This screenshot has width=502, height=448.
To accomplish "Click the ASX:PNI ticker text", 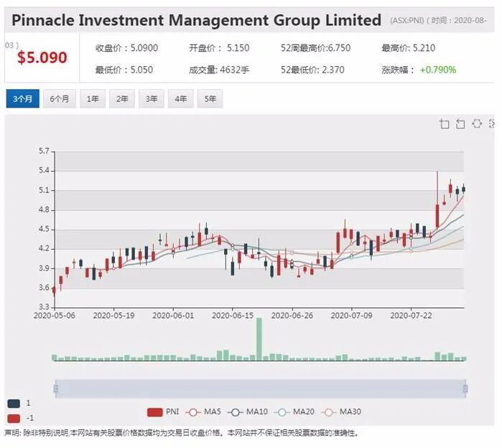I will coord(407,21).
